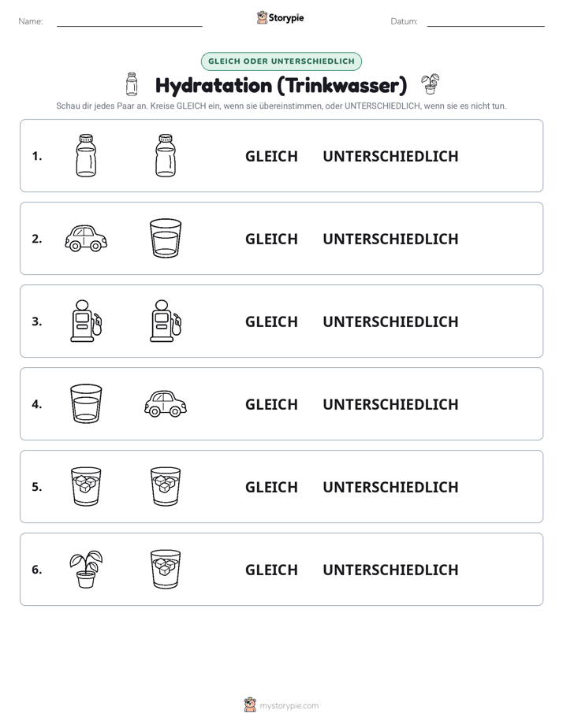Click the plant icon beside the title

point(431,84)
